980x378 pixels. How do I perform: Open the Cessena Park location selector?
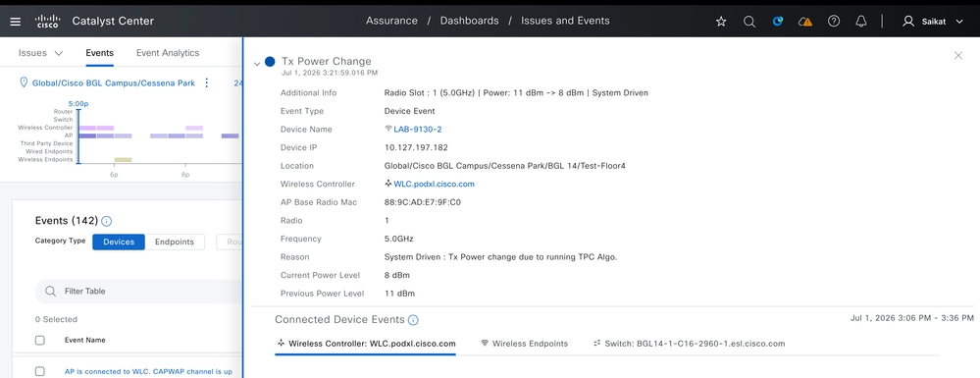[x=113, y=82]
